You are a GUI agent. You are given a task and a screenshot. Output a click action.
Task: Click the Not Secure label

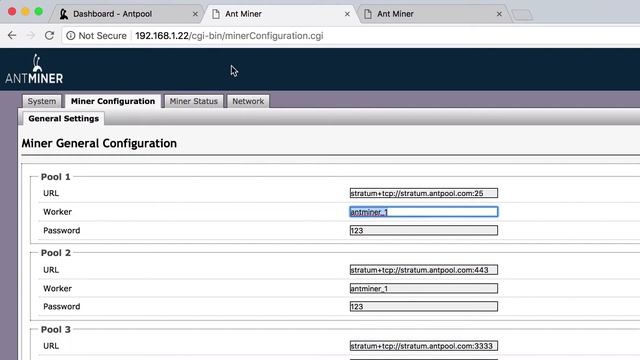pyautogui.click(x=102, y=36)
